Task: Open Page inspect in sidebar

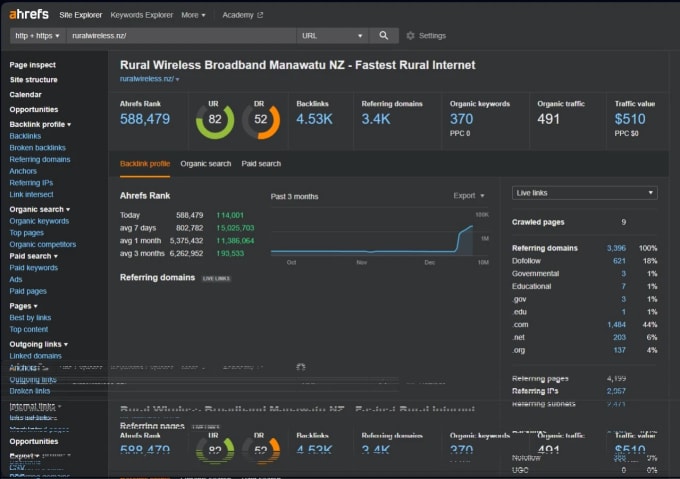Action: pos(33,65)
